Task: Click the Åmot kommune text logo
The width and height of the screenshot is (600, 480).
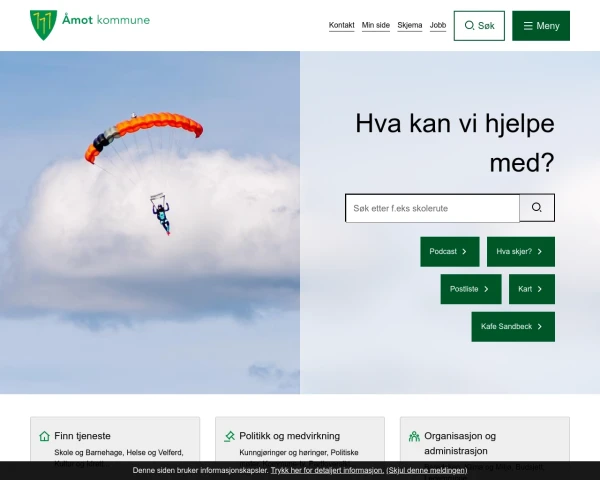Action: point(106,20)
